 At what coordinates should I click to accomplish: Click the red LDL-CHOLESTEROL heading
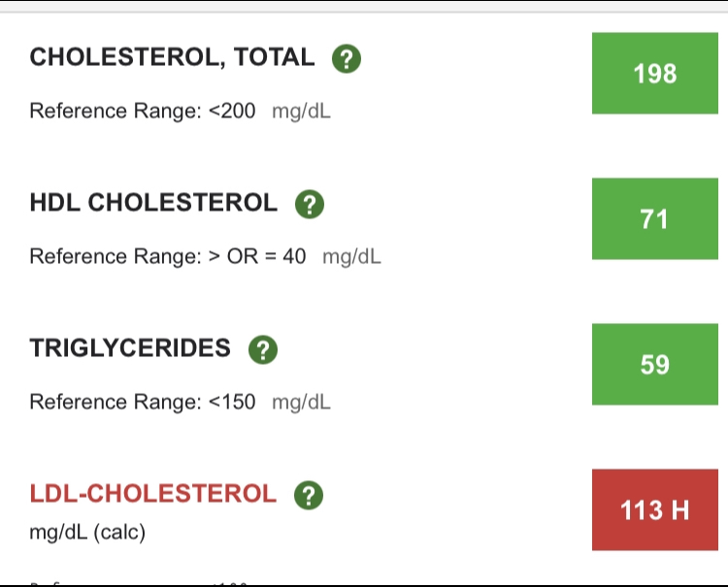pyautogui.click(x=153, y=493)
